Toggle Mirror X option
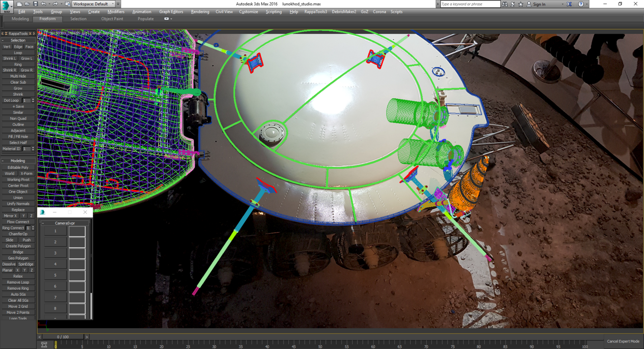 (10, 216)
